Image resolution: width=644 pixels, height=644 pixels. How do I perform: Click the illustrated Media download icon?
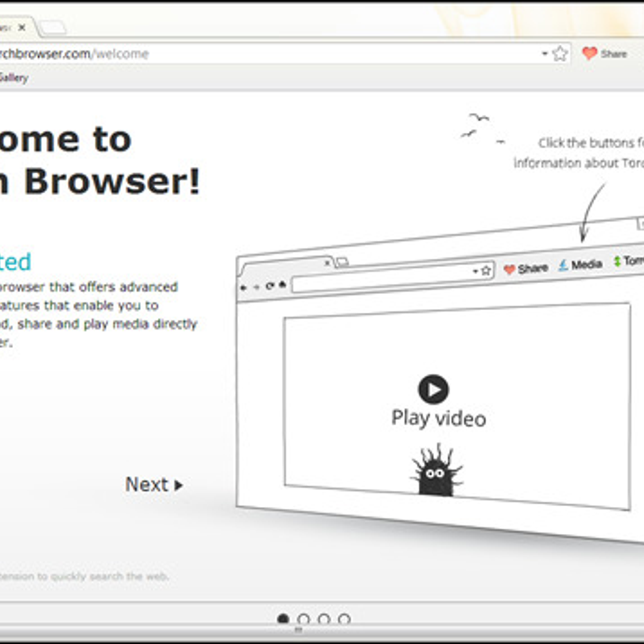click(563, 265)
